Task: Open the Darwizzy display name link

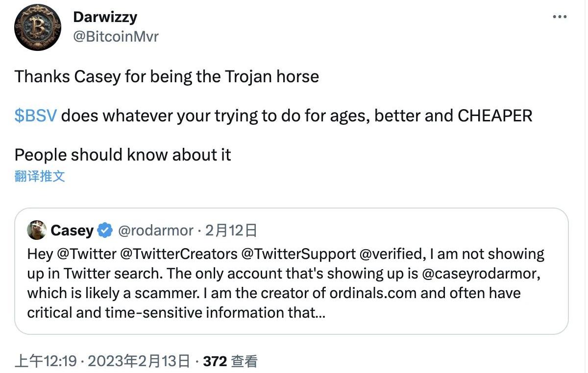Action: click(105, 17)
